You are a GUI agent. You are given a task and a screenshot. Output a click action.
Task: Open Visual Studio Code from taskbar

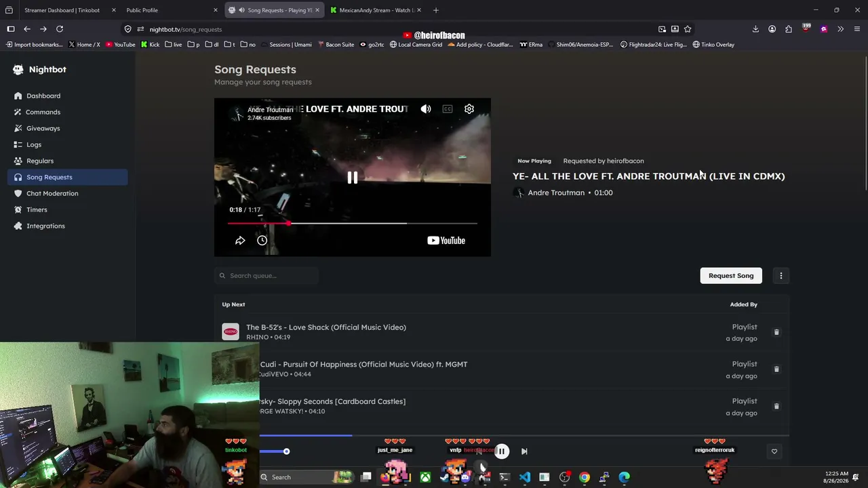click(x=525, y=478)
